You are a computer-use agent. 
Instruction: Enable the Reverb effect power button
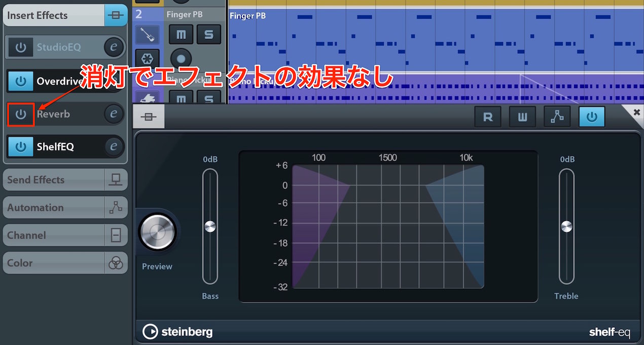[x=21, y=114]
